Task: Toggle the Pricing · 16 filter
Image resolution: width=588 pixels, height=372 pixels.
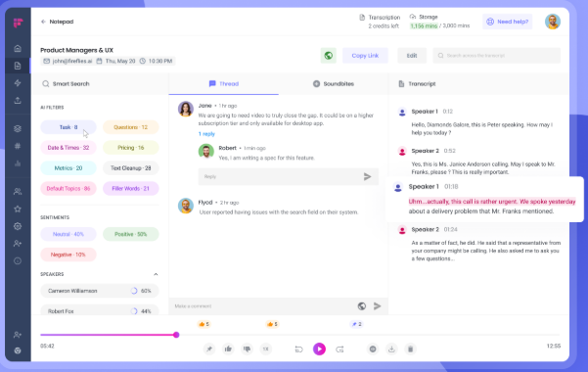Action: pyautogui.click(x=131, y=148)
